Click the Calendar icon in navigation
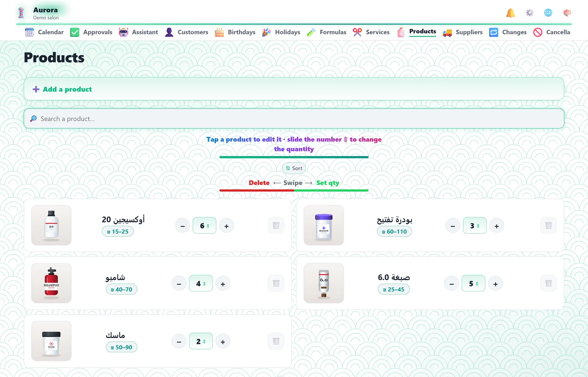The height and width of the screenshot is (377, 588). tap(29, 32)
